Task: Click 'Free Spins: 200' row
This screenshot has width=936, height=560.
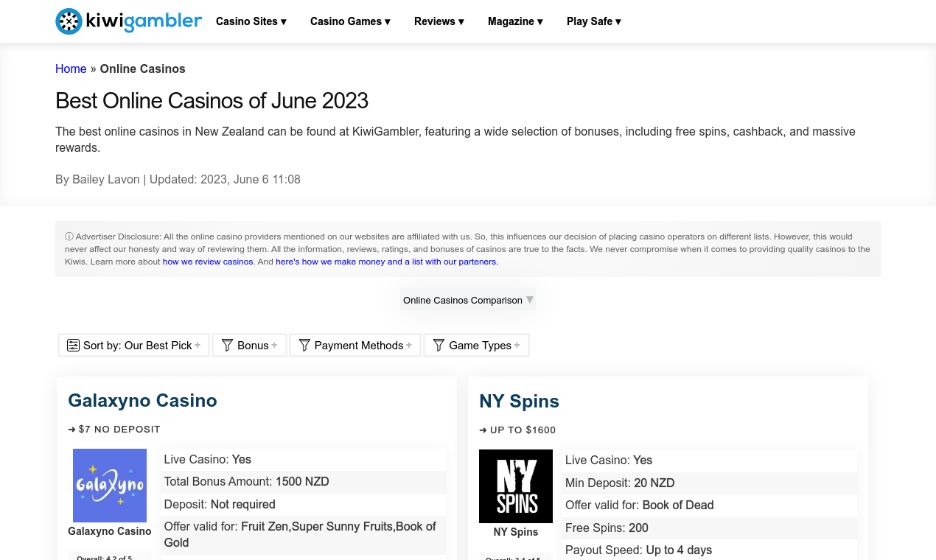Action: (x=710, y=528)
